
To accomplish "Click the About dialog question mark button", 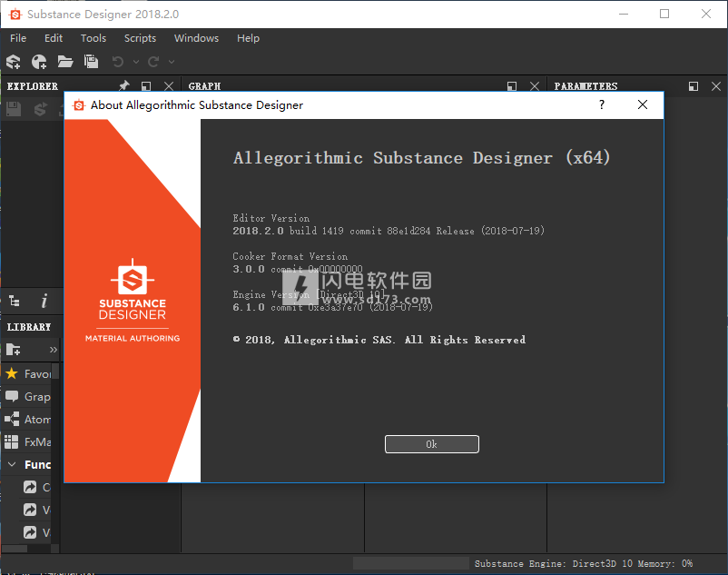I will point(602,105).
